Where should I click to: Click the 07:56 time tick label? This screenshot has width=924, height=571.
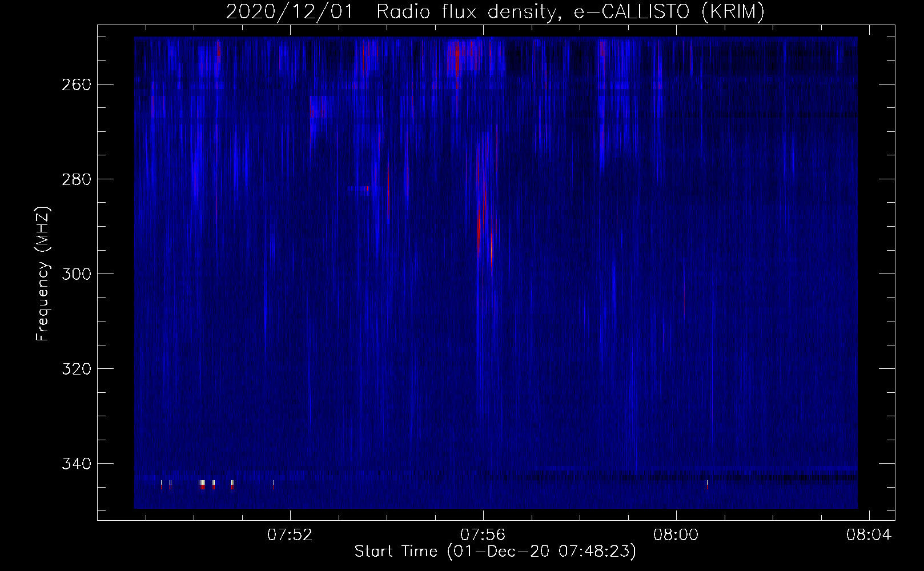click(x=483, y=535)
